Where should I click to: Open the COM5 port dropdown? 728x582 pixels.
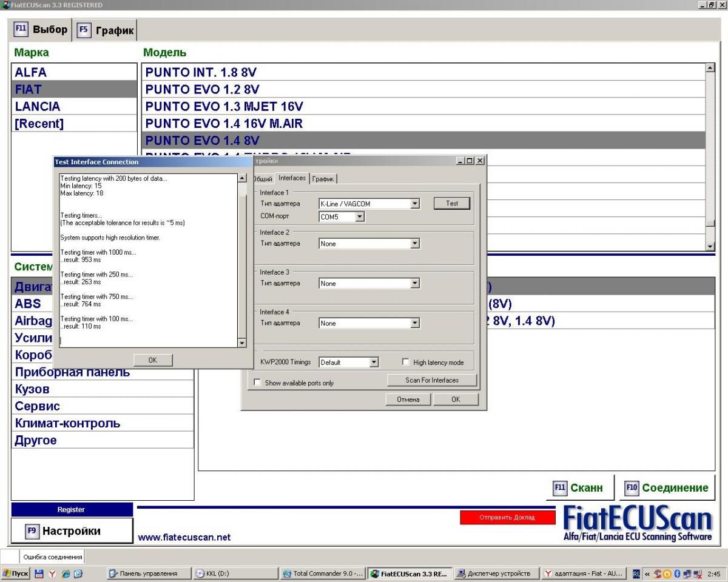(x=360, y=216)
